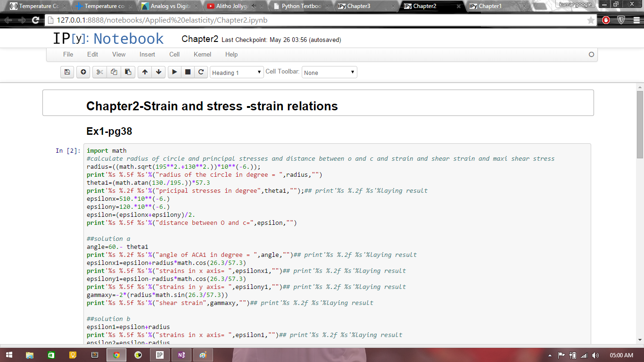This screenshot has height=362, width=644.
Task: Open Chrome from the Windows taskbar
Action: coord(116,355)
